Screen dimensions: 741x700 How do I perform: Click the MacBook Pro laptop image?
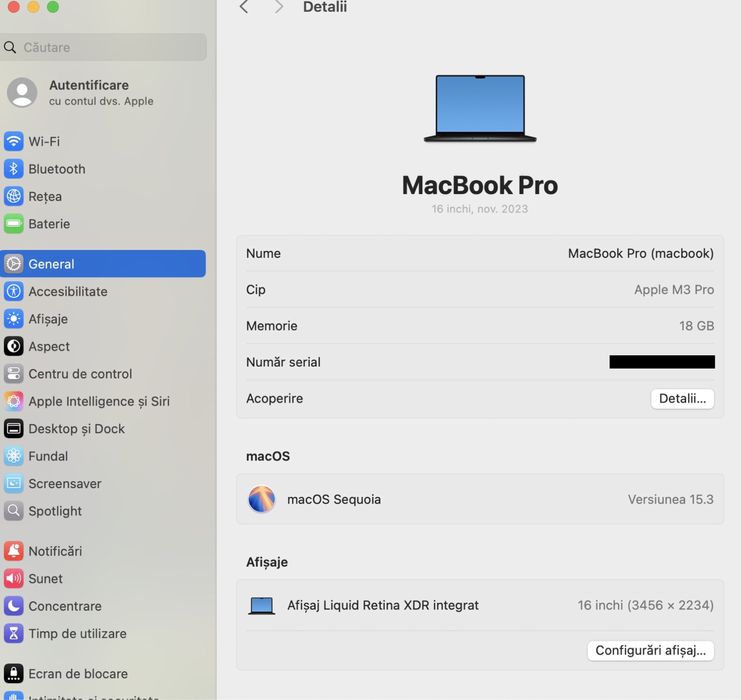(480, 108)
